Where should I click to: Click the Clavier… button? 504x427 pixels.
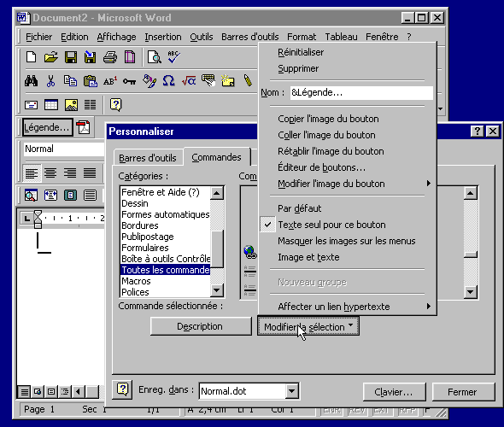click(394, 392)
